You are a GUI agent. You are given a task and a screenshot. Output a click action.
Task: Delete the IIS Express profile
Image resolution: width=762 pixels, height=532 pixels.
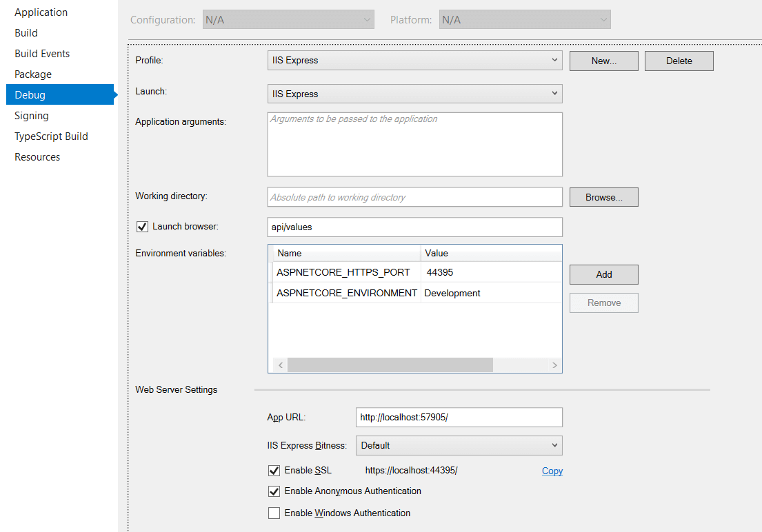click(x=679, y=61)
